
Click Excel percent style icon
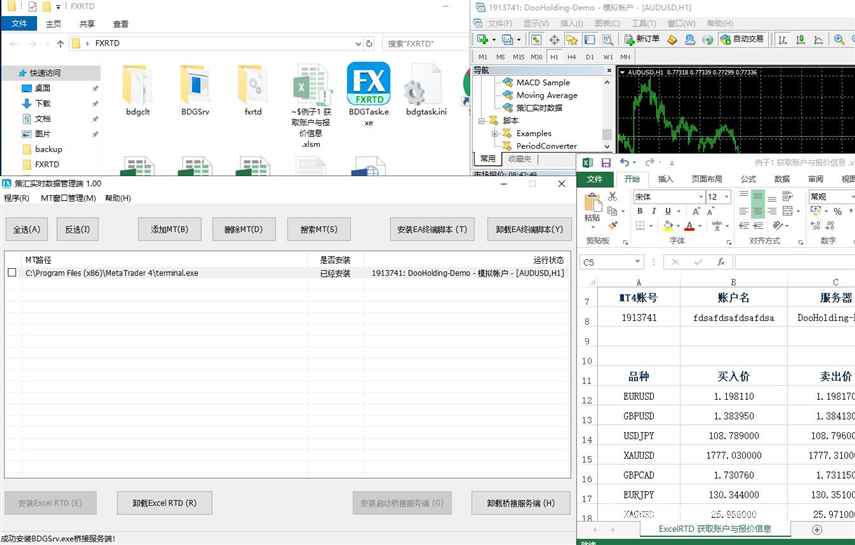(838, 211)
